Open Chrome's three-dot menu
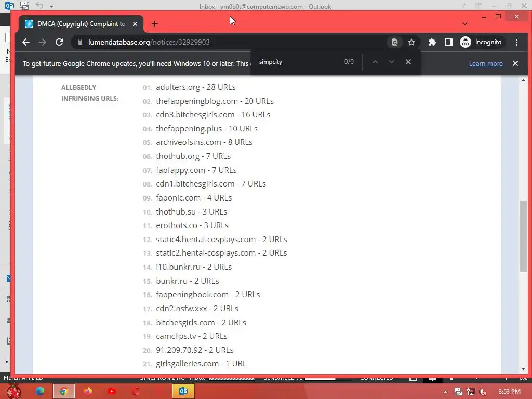The width and height of the screenshot is (532, 399). 516,42
